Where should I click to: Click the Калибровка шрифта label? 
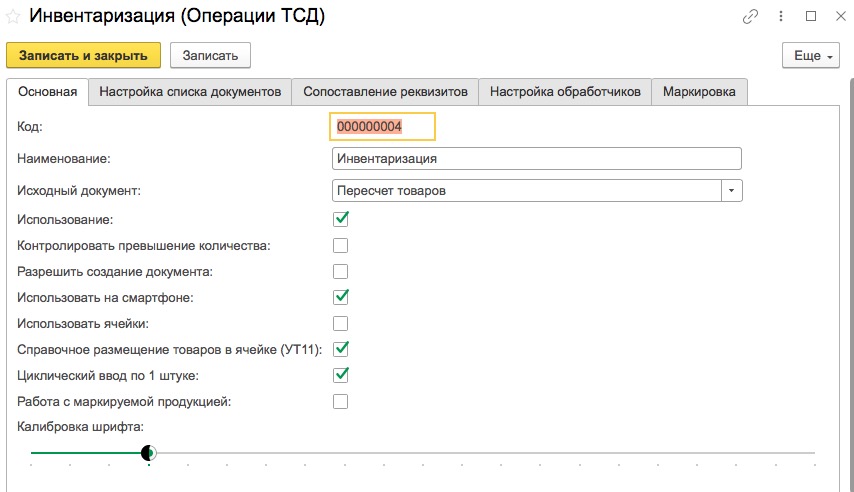pyautogui.click(x=80, y=427)
